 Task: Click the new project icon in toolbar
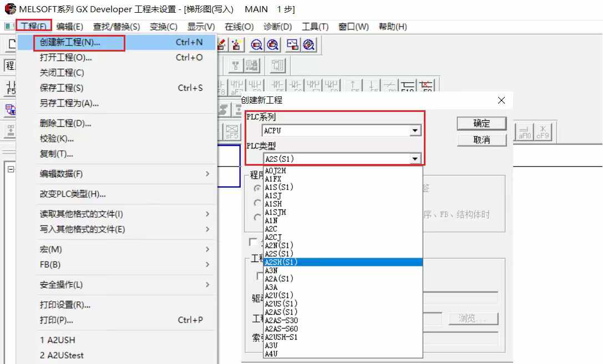[x=10, y=45]
